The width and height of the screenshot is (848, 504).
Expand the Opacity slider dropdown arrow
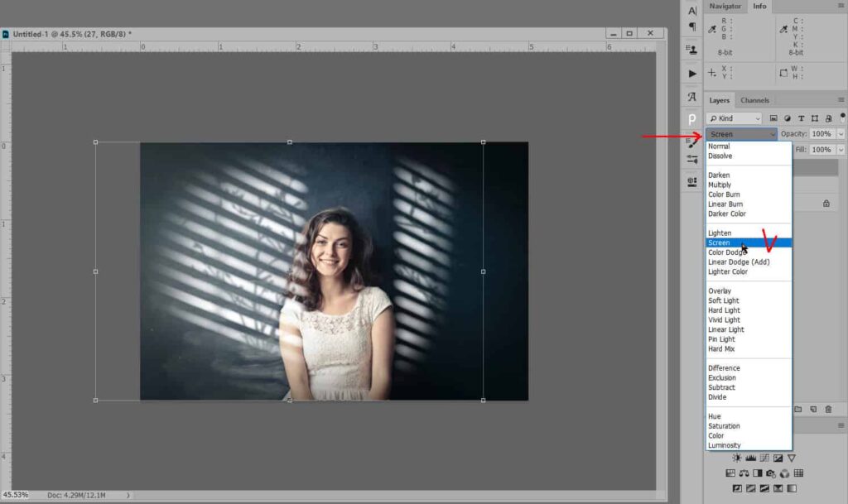(x=841, y=134)
